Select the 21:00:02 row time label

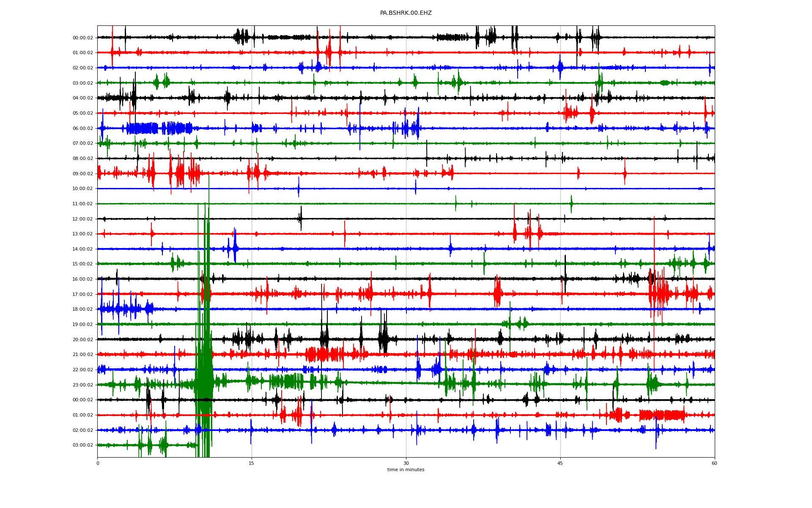(82, 355)
